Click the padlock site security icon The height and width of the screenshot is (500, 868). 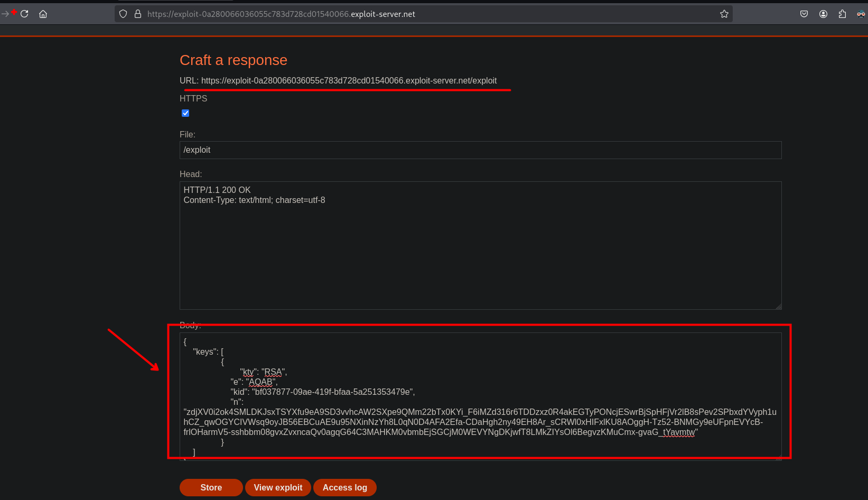138,14
